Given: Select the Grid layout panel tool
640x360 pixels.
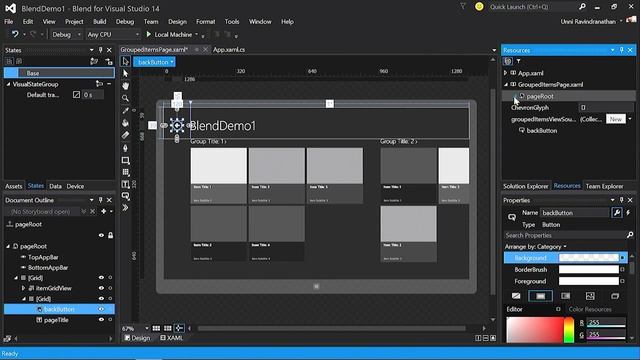Looking at the screenshot, I should coord(125,172).
